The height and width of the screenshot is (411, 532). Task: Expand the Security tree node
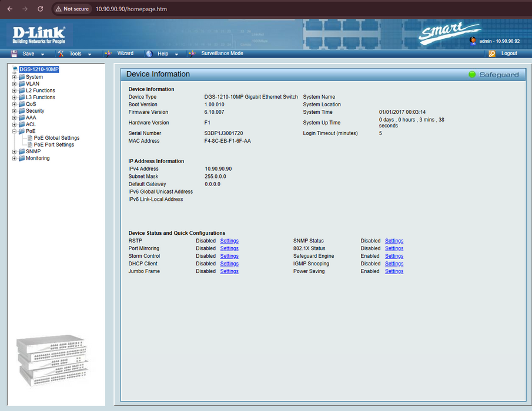coord(14,111)
